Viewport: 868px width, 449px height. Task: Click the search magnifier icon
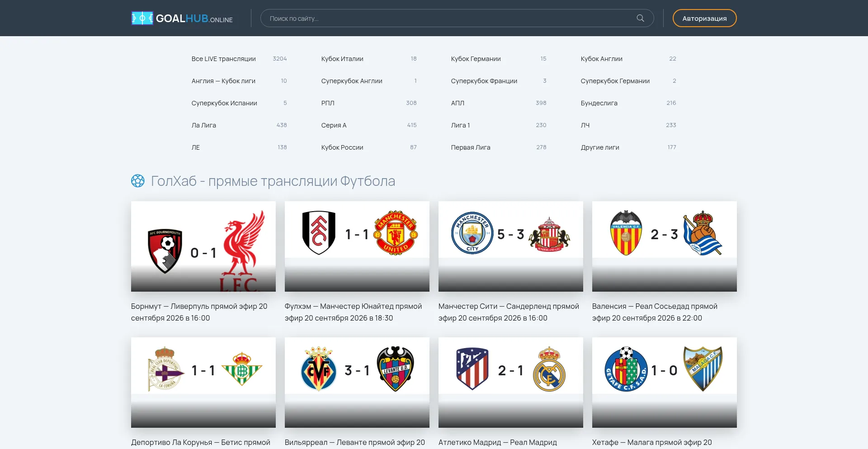(640, 18)
